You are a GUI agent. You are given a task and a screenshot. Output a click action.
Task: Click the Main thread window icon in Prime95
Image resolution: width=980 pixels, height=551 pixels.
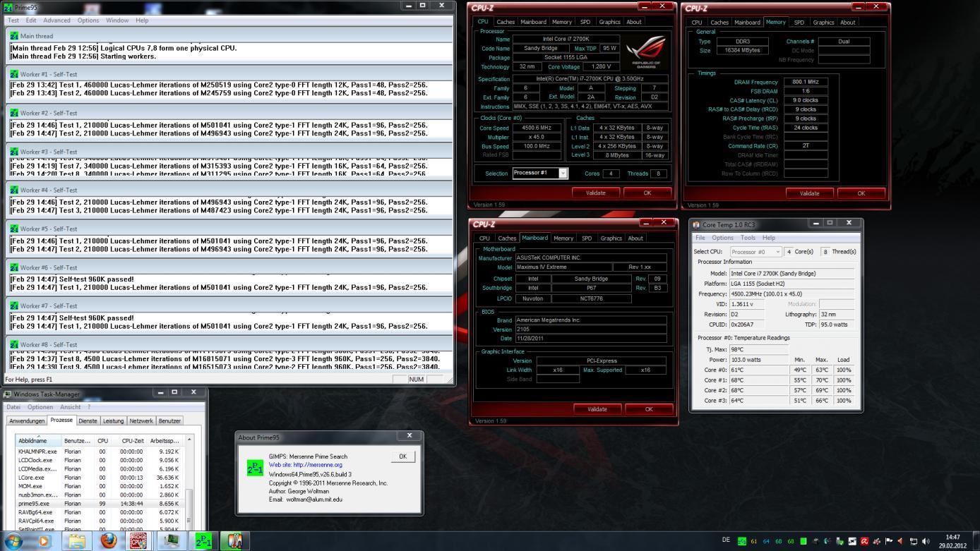point(14,36)
